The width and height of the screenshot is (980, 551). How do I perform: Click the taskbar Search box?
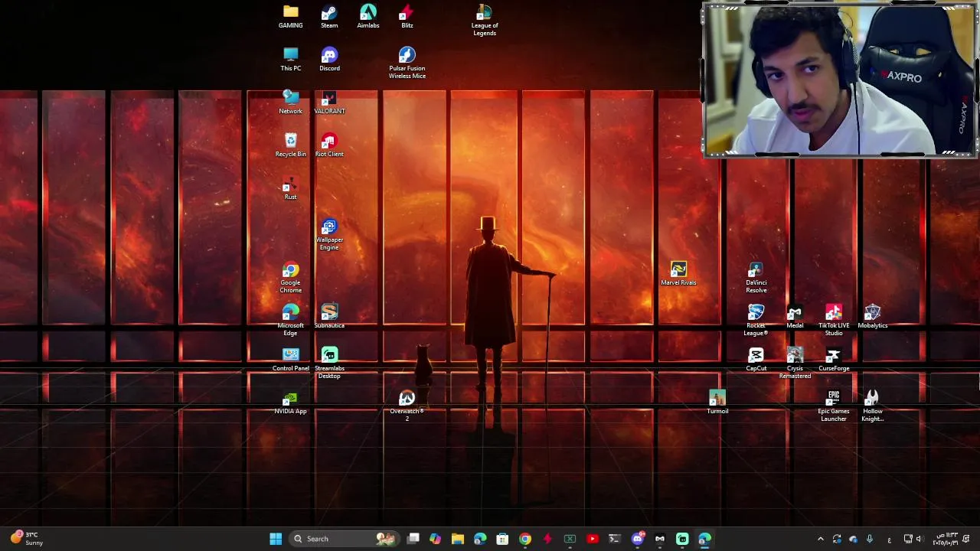pyautogui.click(x=344, y=539)
